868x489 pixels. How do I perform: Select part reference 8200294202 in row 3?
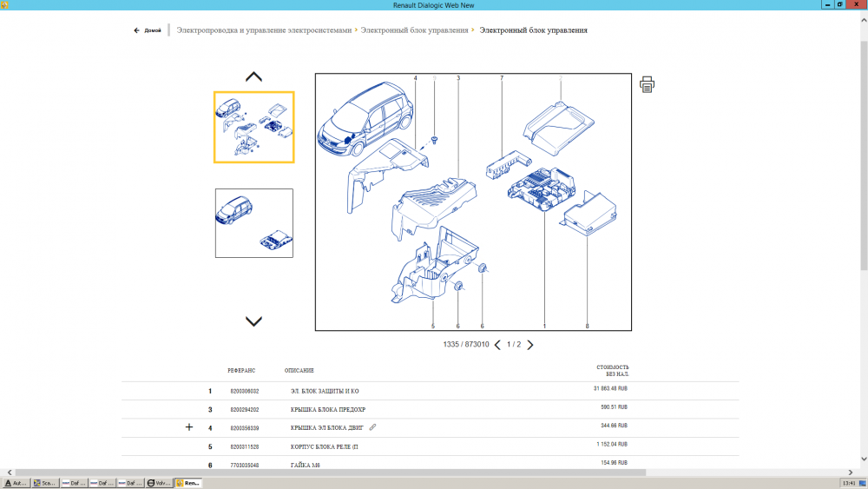click(245, 410)
